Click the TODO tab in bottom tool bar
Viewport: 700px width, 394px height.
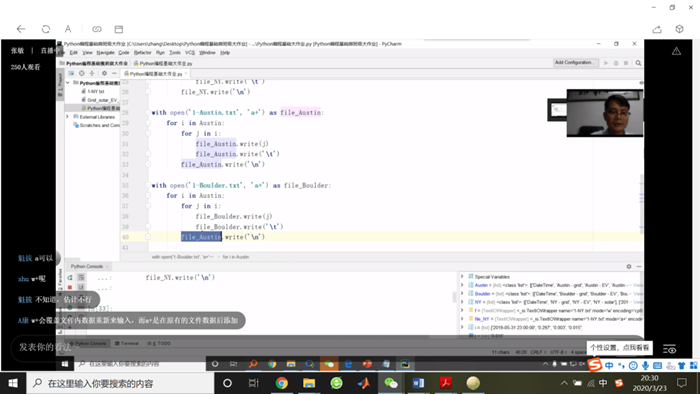pos(159,344)
